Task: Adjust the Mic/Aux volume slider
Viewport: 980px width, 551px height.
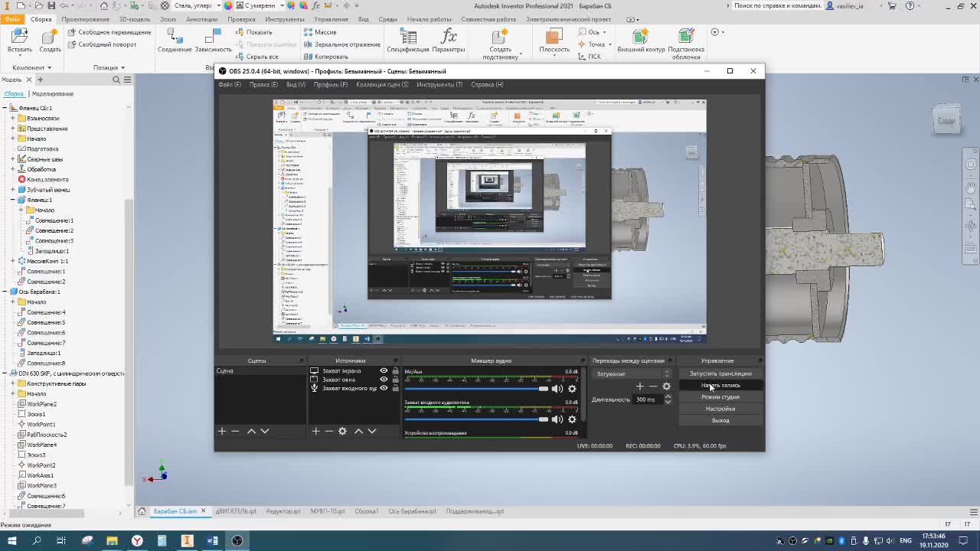Action: point(476,389)
